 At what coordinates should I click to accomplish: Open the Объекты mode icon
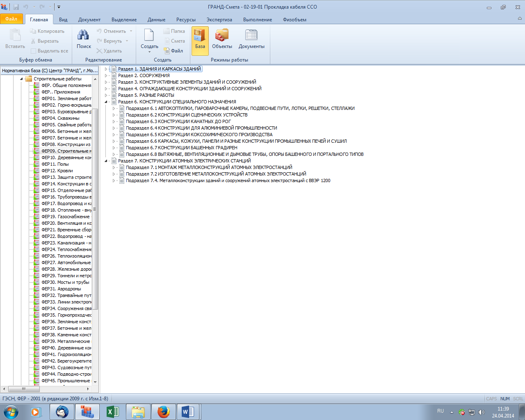click(222, 39)
